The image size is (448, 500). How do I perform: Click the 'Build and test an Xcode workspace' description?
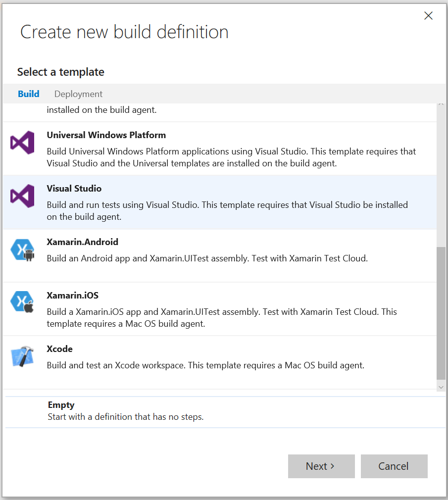coord(205,365)
